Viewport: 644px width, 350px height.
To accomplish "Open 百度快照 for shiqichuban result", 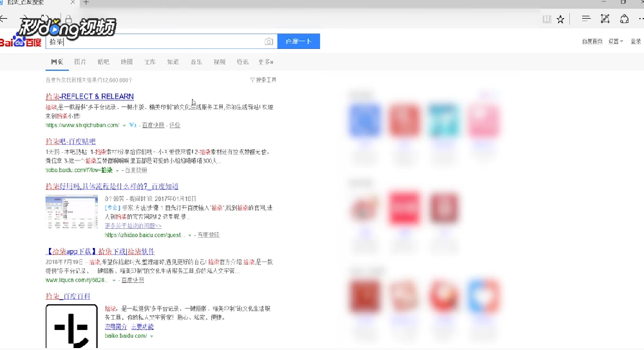I will [153, 125].
